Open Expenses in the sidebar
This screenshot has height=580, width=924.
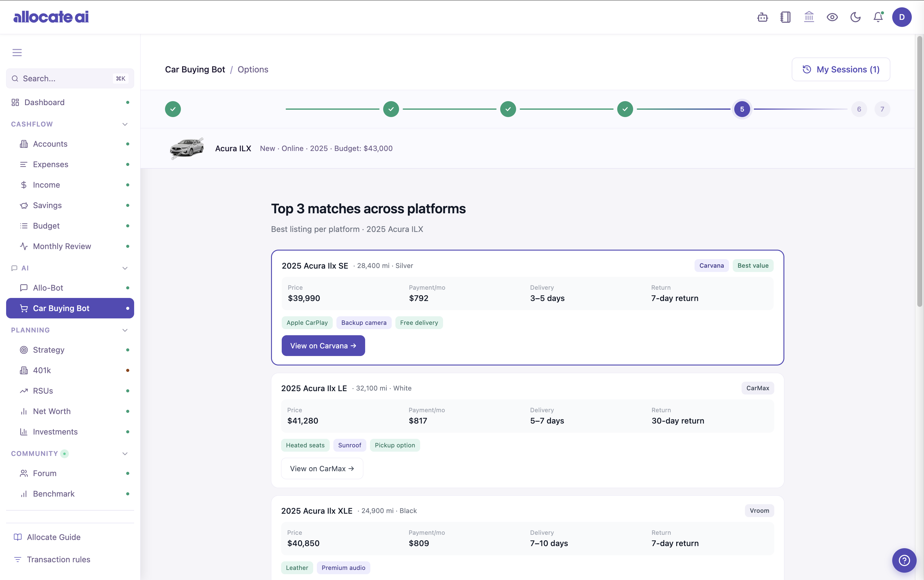pyautogui.click(x=70, y=165)
